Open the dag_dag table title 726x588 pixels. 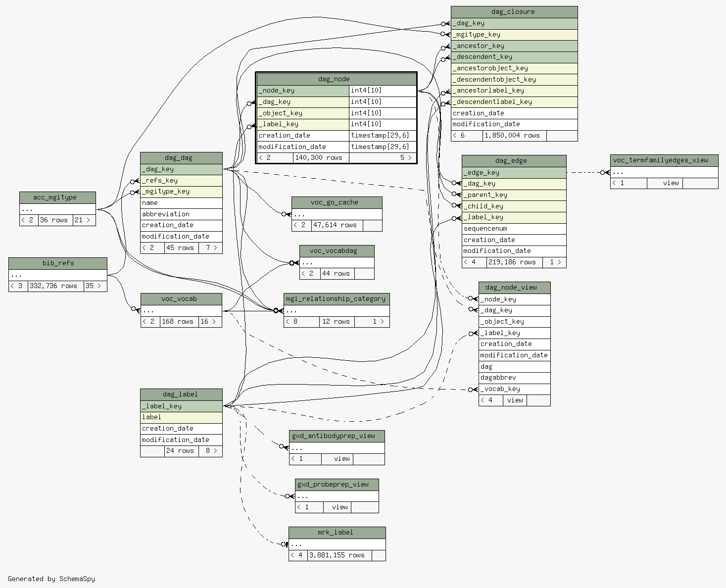coord(181,158)
